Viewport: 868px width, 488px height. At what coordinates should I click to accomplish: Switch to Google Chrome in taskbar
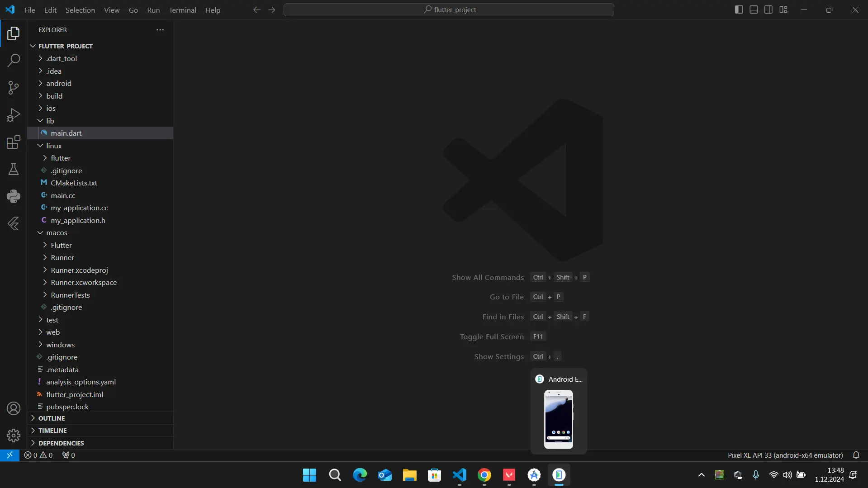[484, 475]
